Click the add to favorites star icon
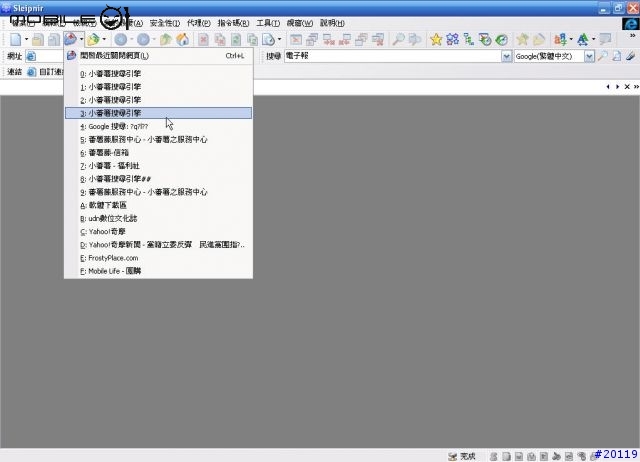This screenshot has width=640, height=462. click(522, 40)
